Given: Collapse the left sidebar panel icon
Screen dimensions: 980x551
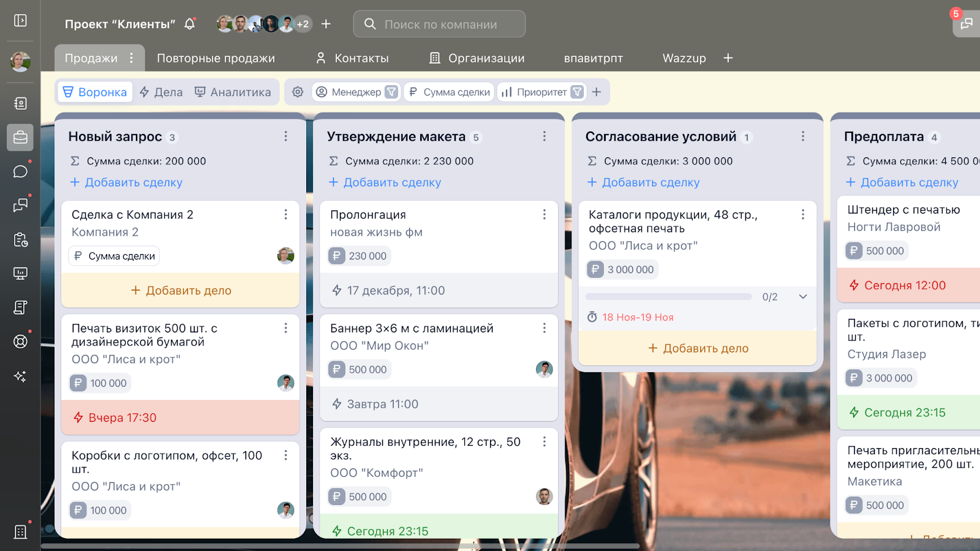Looking at the screenshot, I should 20,21.
